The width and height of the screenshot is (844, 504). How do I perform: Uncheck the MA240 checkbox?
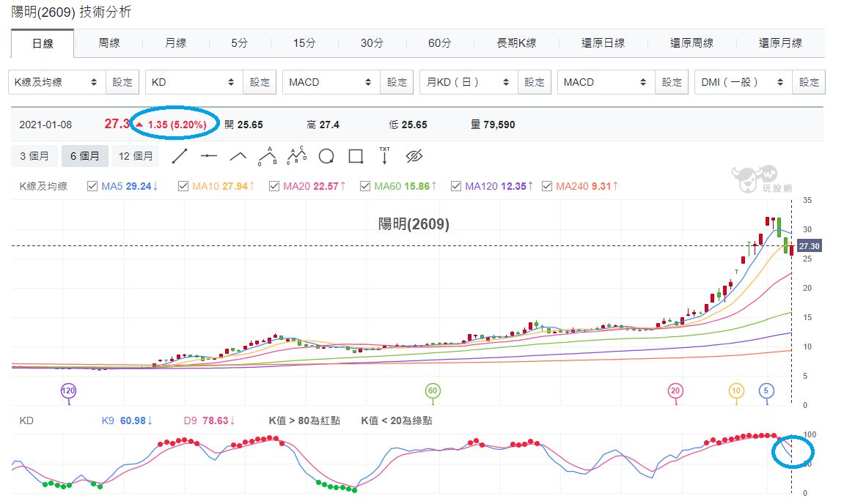click(x=547, y=186)
